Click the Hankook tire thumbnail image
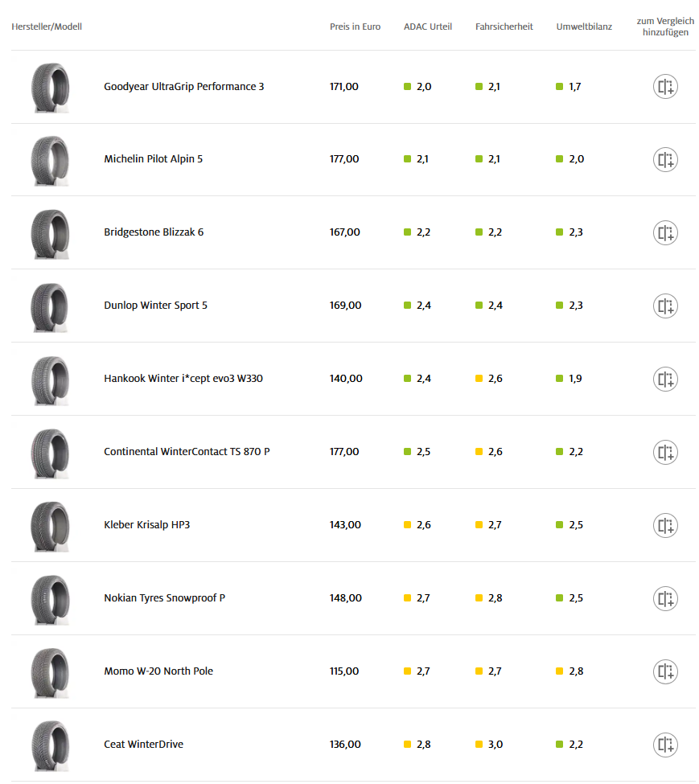The width and height of the screenshot is (699, 784). (x=50, y=379)
